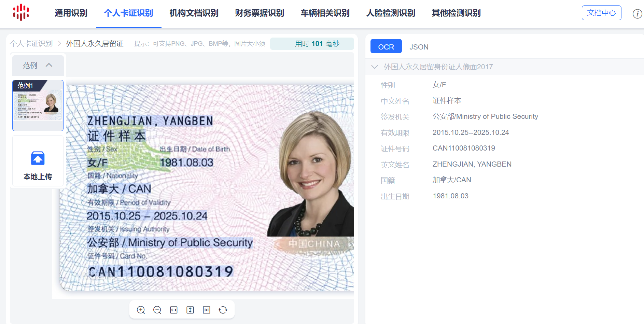The image size is (644, 324).
Task: Open the 人脸检测识别 navigation tab
Action: (391, 13)
